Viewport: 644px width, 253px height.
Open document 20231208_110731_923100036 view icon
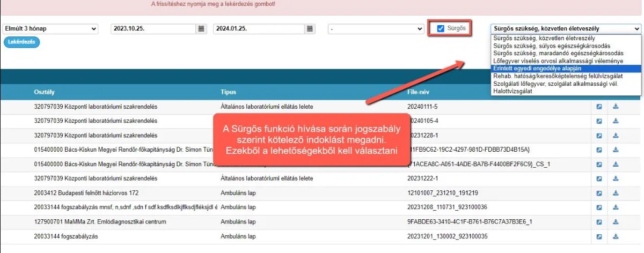click(x=599, y=207)
